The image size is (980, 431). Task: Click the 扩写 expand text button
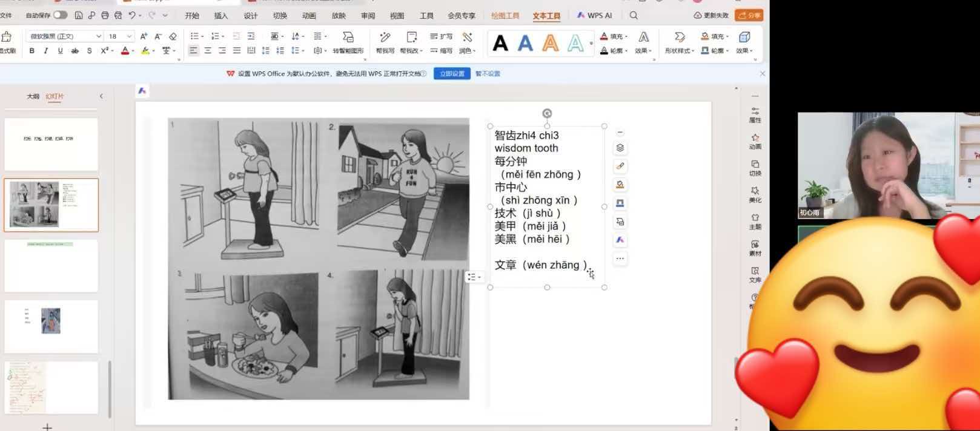point(441,36)
